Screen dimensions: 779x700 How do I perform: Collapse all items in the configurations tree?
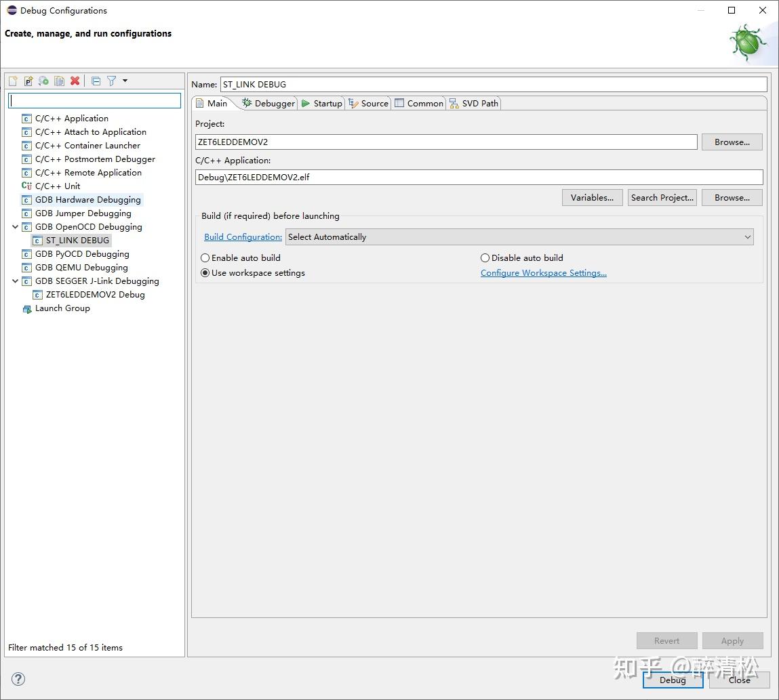[96, 81]
